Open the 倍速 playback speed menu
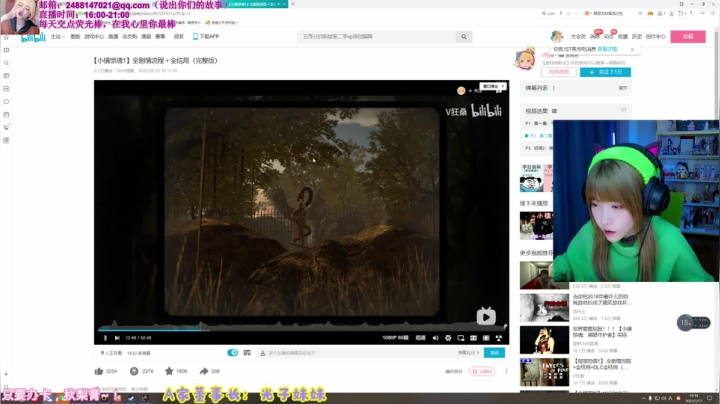The height and width of the screenshot is (404, 720). 421,338
